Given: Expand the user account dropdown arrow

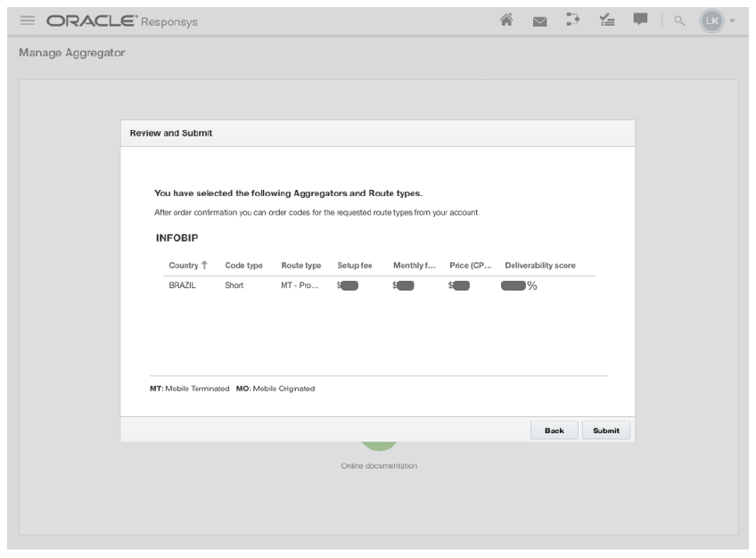Looking at the screenshot, I should pos(732,21).
